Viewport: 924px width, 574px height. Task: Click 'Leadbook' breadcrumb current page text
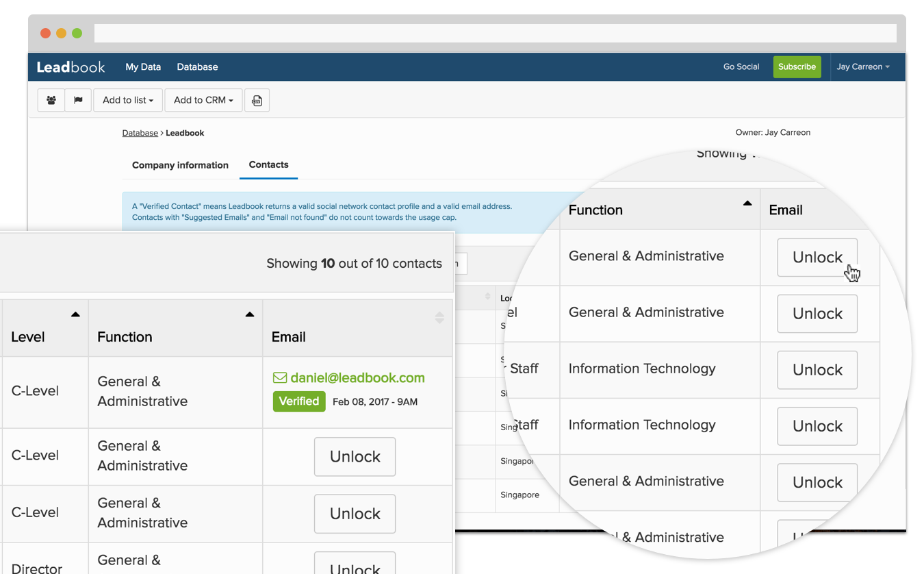coord(185,133)
